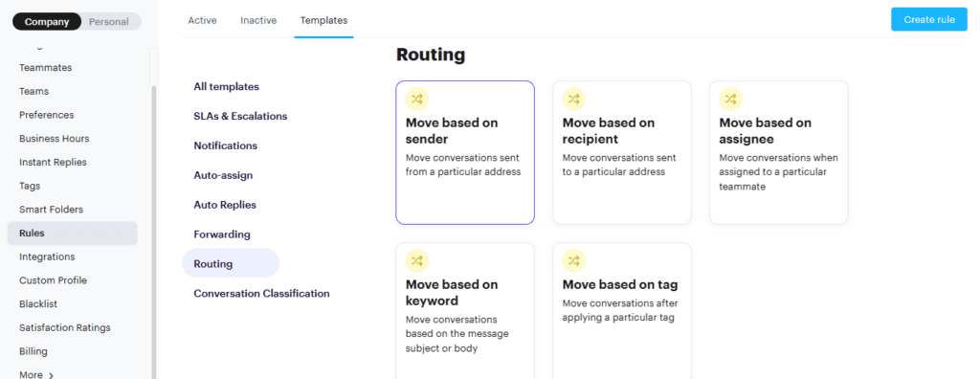Open Tags settings
The image size is (980, 379).
click(x=30, y=186)
